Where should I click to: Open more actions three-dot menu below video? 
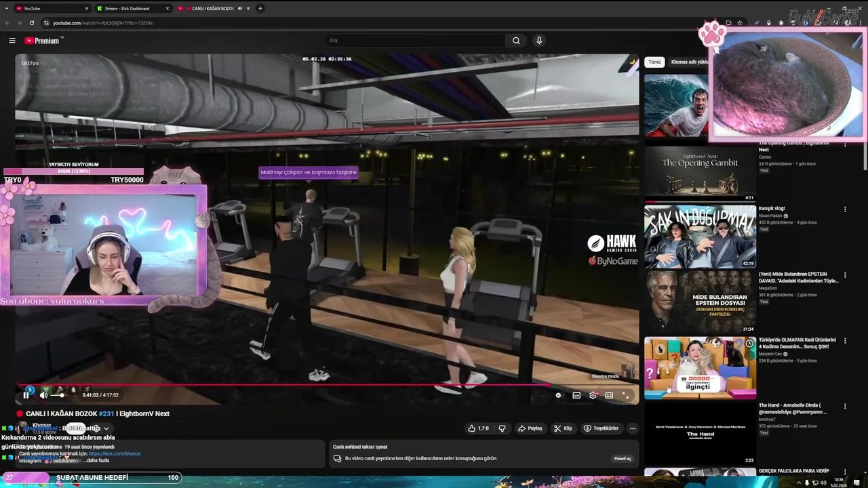point(633,428)
